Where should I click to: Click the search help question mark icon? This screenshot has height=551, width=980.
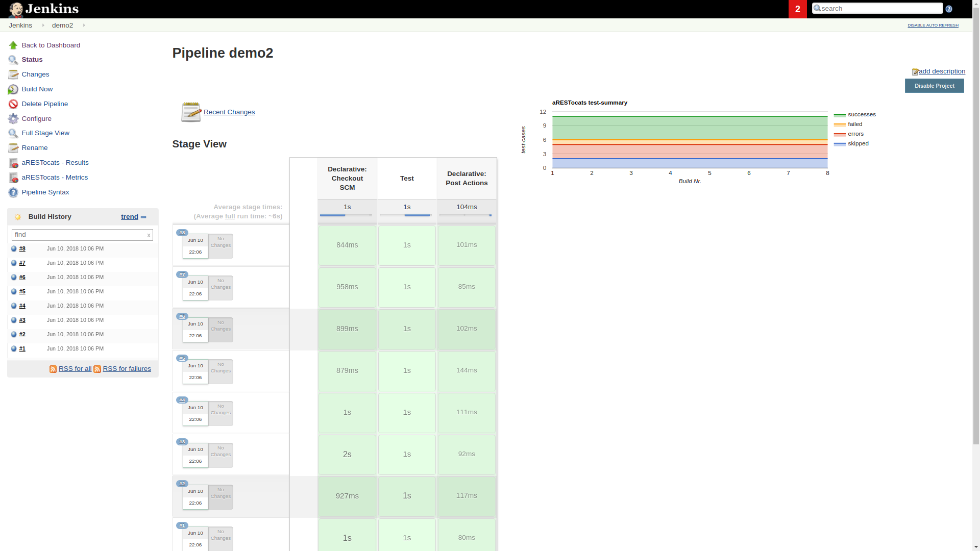(x=949, y=9)
